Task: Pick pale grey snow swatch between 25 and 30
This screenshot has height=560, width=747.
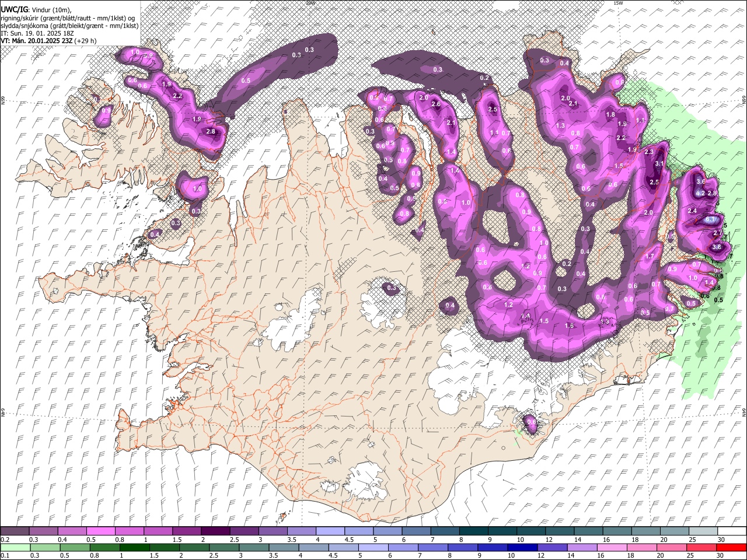Action: click(703, 531)
